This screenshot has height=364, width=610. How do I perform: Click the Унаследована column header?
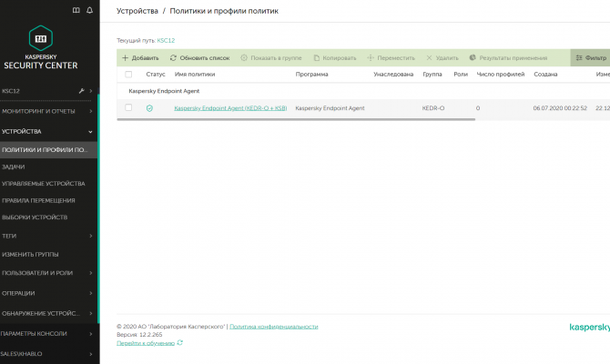[x=393, y=75]
